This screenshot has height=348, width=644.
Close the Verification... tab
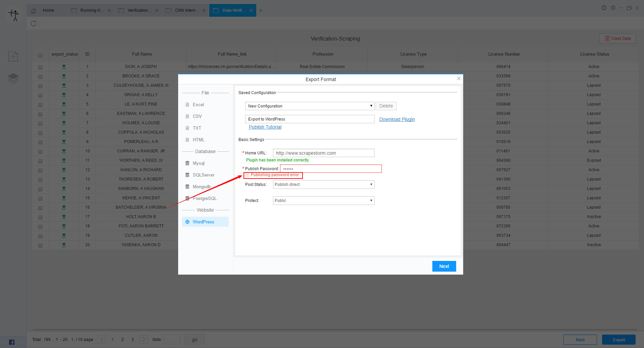(x=157, y=10)
